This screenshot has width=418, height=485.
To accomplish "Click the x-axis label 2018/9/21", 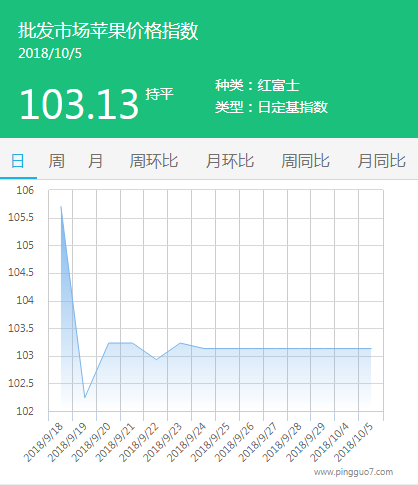I will point(116,442).
